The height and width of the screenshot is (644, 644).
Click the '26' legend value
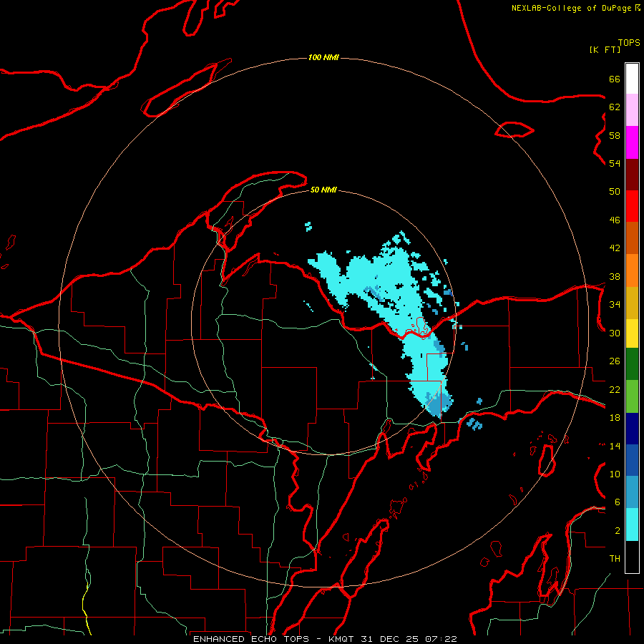(x=615, y=361)
